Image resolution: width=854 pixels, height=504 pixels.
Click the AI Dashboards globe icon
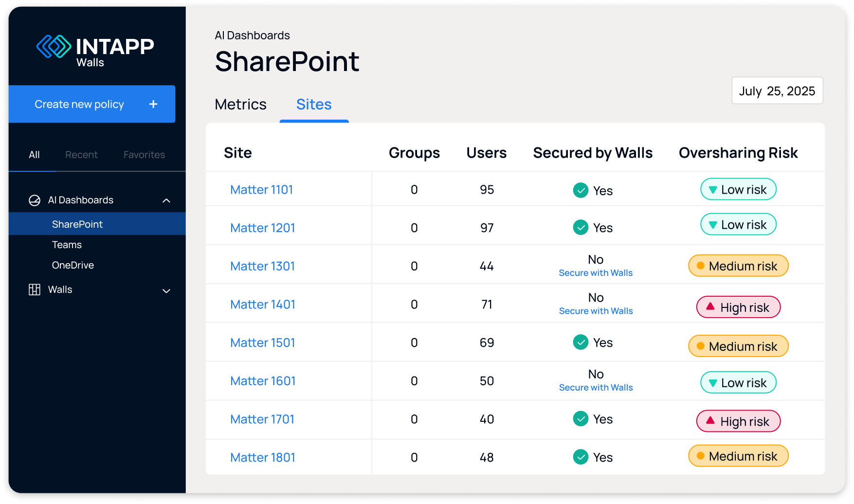pos(35,200)
